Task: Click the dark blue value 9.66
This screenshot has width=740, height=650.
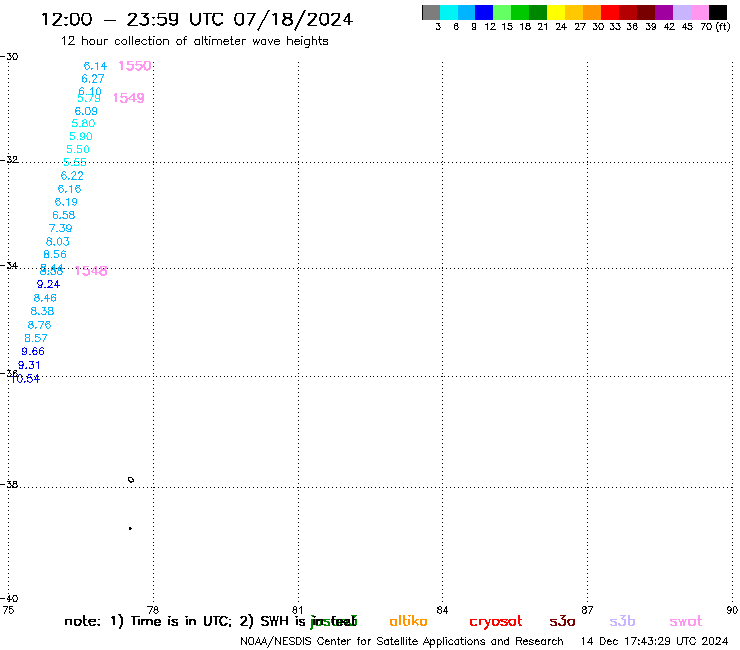Action: (33, 351)
